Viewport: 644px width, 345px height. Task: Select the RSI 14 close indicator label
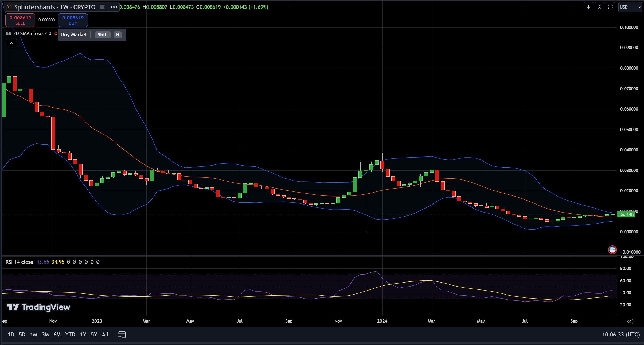click(x=19, y=262)
